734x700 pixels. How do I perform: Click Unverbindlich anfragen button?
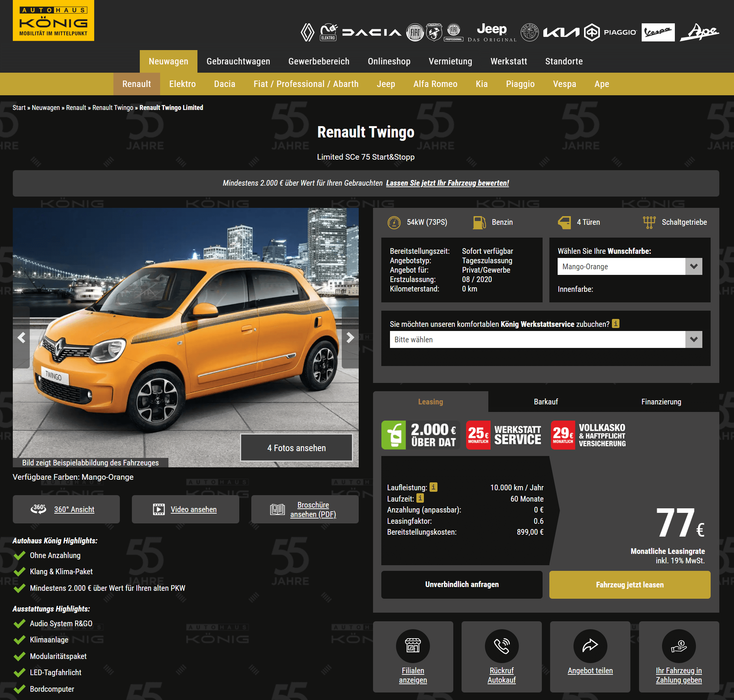pos(462,584)
